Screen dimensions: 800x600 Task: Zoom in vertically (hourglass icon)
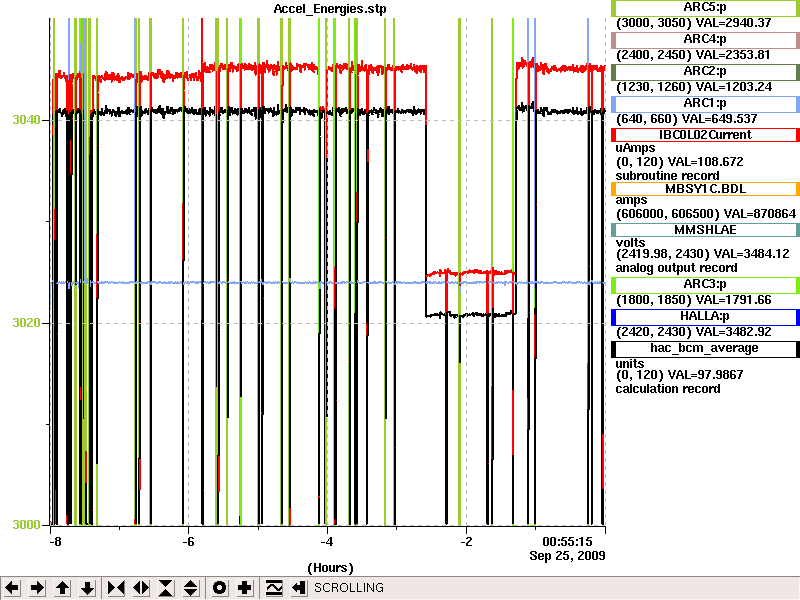pos(166,588)
